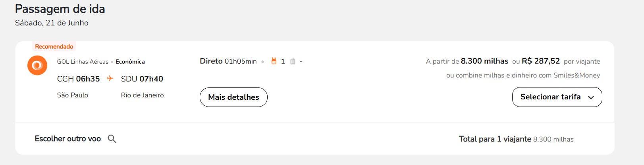Click the Recomendado badge
The image size is (644, 165).
coord(54,47)
